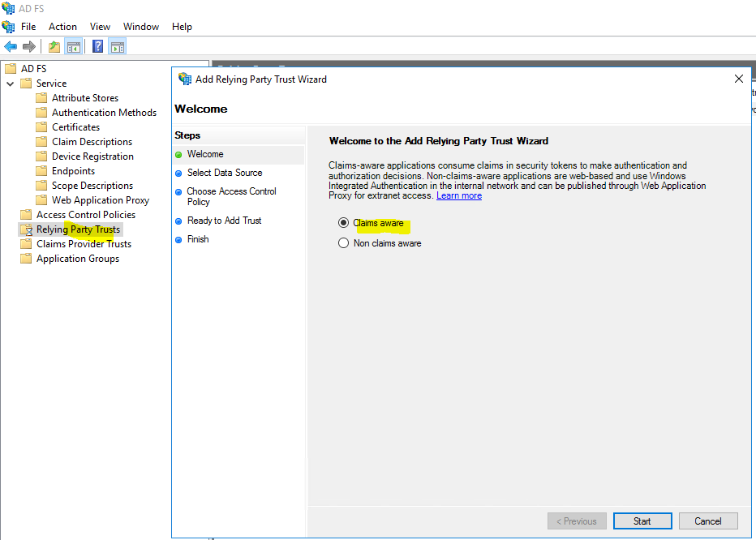Click folder icon next to Attribute Stores
756x540 pixels.
pos(42,98)
